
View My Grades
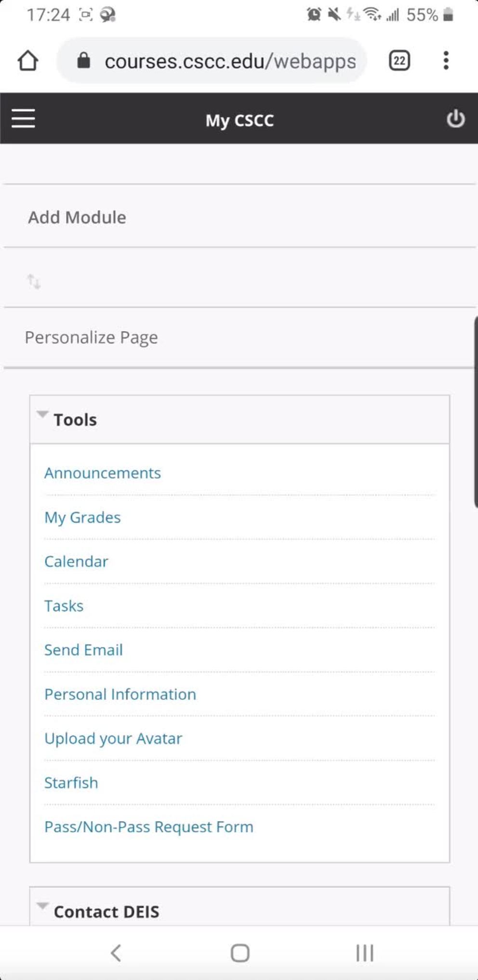(82, 517)
